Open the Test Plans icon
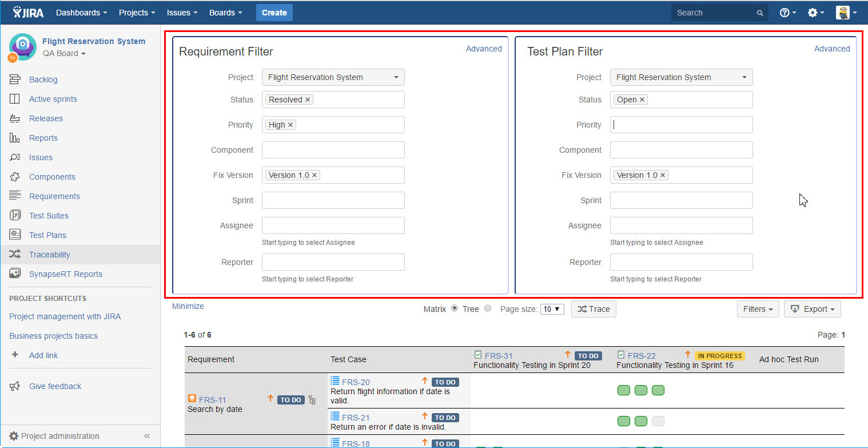 [15, 235]
